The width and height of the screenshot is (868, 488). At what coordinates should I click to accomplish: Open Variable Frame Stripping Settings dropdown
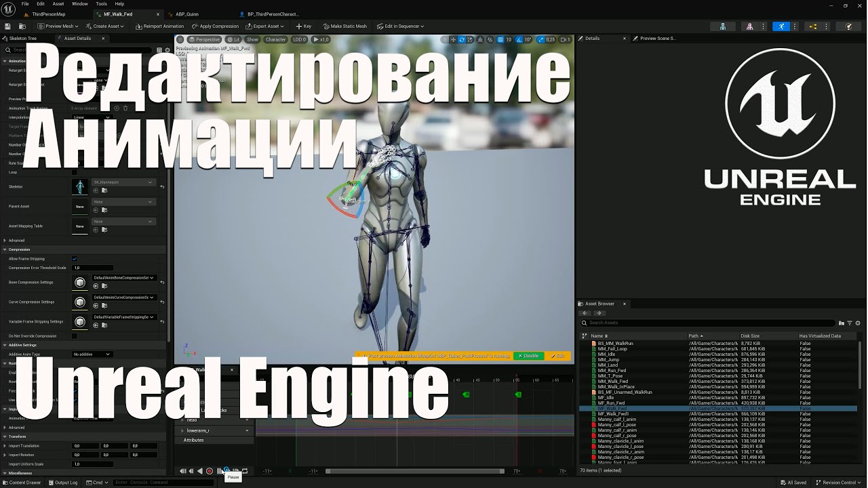pos(124,317)
